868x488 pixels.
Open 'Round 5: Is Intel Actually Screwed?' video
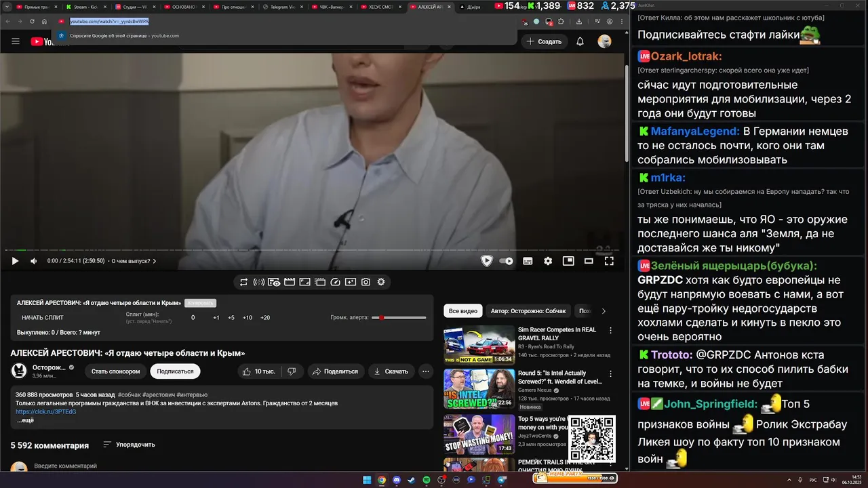[479, 388]
